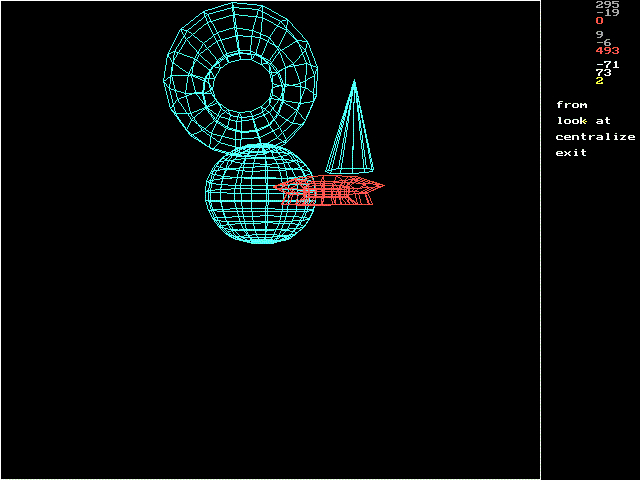Image resolution: width=640 pixels, height=480 pixels.
Task: Click the cyan wireframe torus
Action: point(241,78)
